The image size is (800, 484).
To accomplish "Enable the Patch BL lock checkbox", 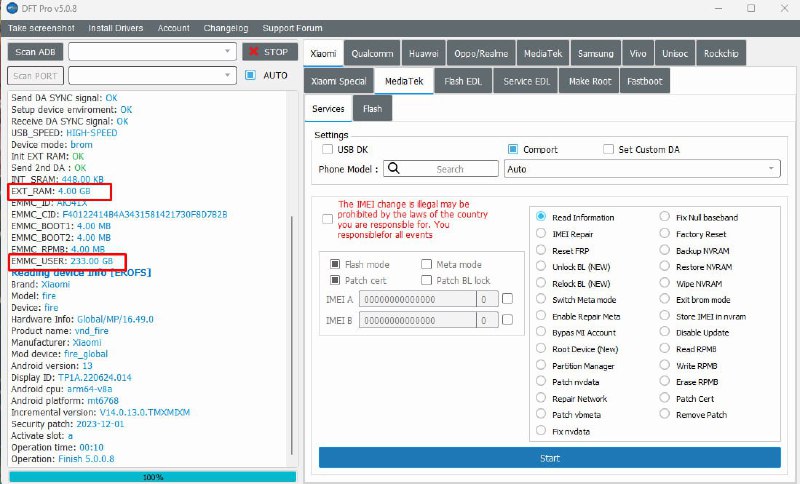I will coord(427,280).
